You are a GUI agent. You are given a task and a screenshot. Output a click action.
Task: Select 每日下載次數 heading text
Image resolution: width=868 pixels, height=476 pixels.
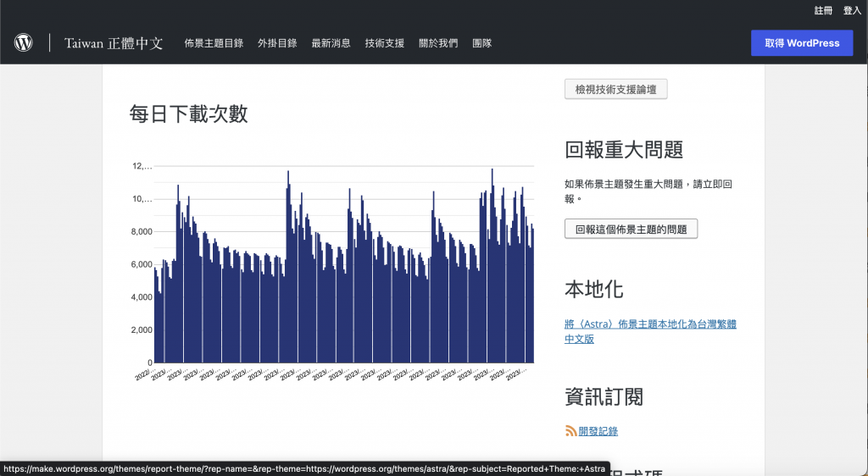pos(189,113)
